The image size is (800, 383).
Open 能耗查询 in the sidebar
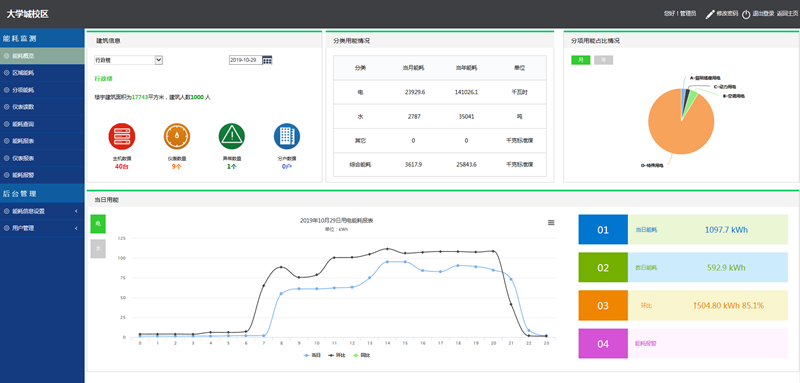[42, 124]
